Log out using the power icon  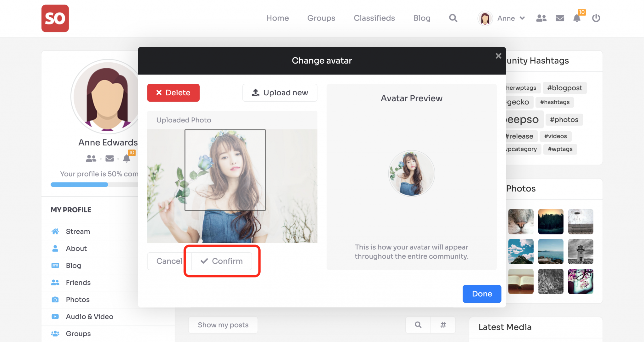pyautogui.click(x=596, y=18)
